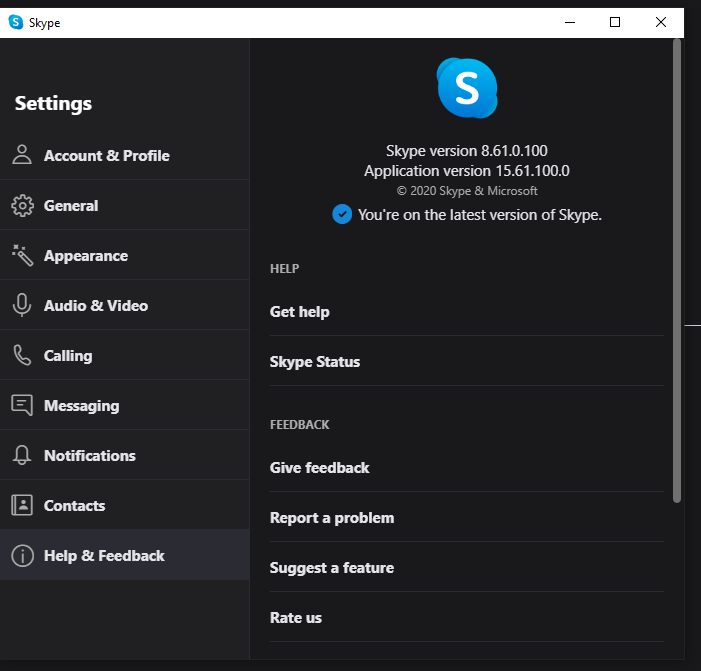Open Skype Status page
The width and height of the screenshot is (701, 671).
[x=315, y=362]
